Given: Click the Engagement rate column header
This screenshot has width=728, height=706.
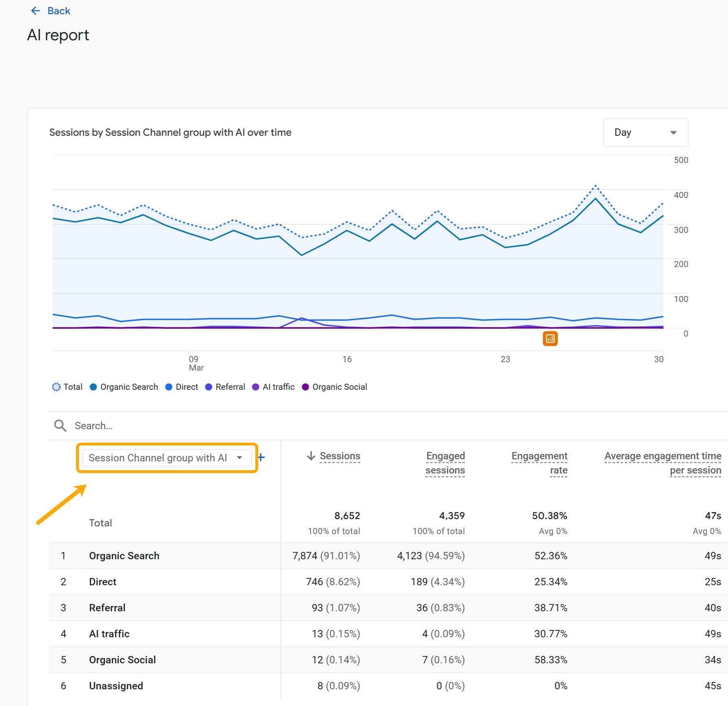Looking at the screenshot, I should coord(539,463).
